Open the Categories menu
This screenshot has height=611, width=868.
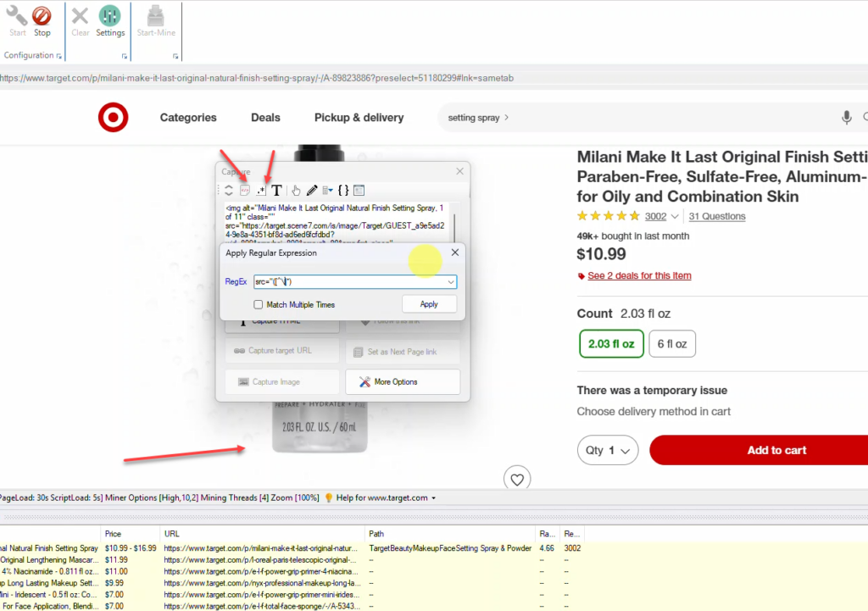click(x=188, y=117)
